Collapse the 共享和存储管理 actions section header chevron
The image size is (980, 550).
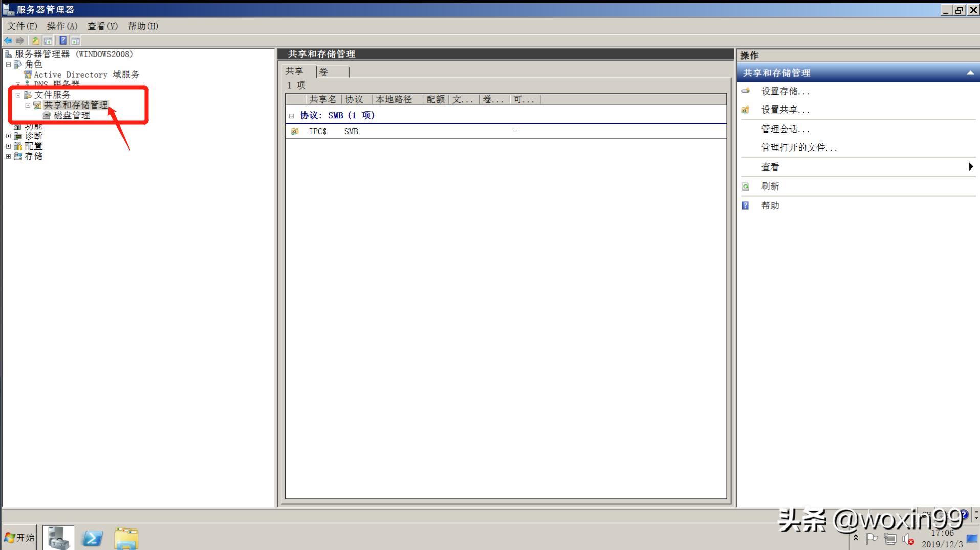coord(971,73)
